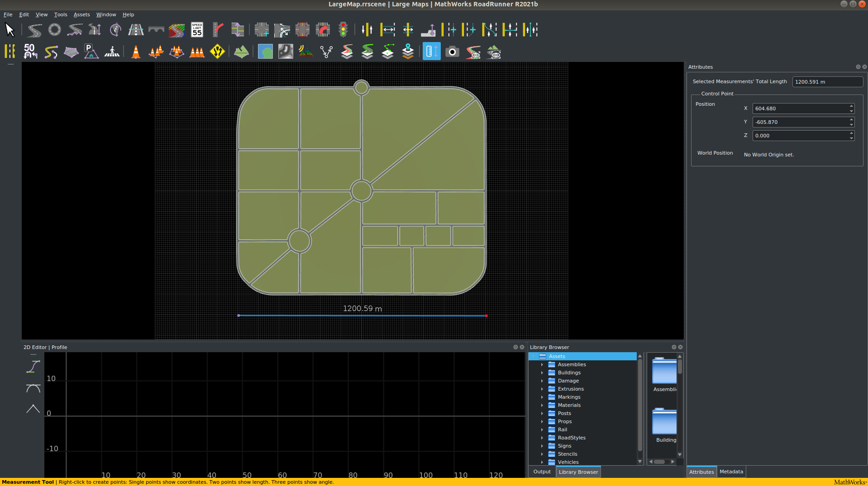Switch to the Metadata tab

[x=731, y=472]
